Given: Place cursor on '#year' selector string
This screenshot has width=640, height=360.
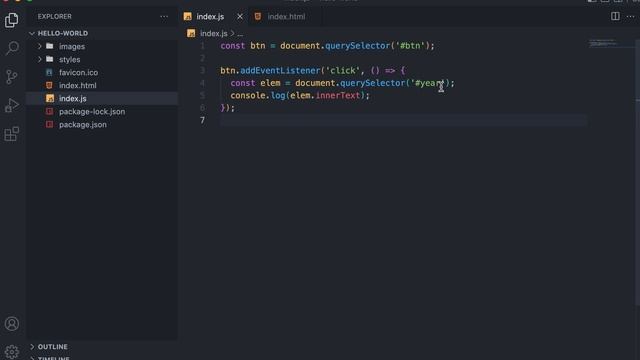Looking at the screenshot, I should coord(428,83).
